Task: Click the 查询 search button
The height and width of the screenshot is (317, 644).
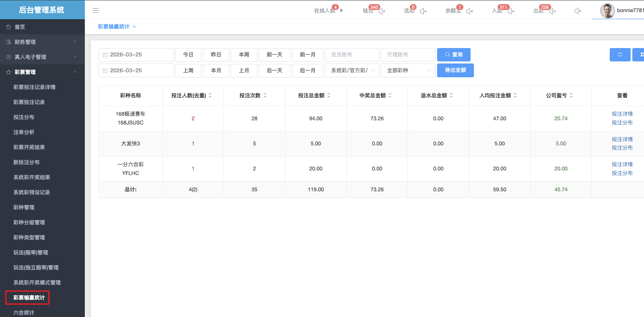Action: pyautogui.click(x=453, y=55)
